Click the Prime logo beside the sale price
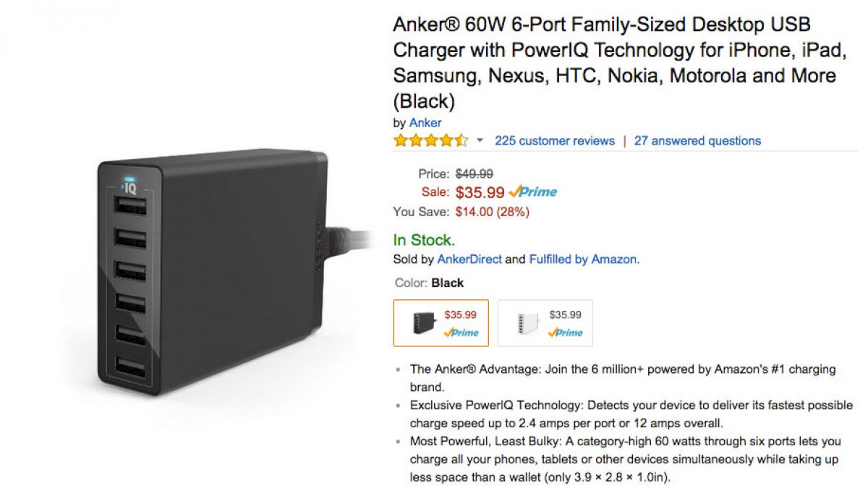The height and width of the screenshot is (488, 868). coord(533,192)
